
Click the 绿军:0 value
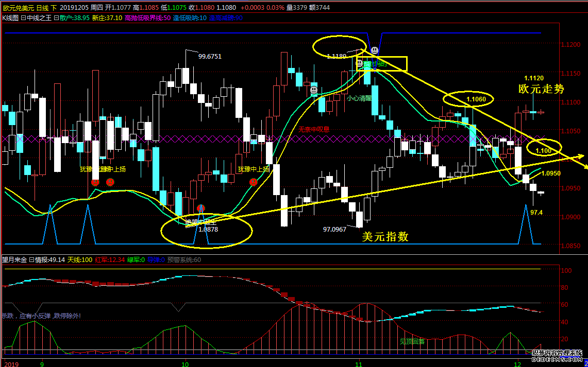(136, 259)
